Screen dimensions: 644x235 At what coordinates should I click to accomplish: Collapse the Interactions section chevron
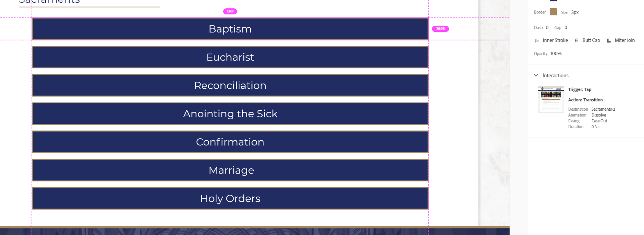[536, 75]
